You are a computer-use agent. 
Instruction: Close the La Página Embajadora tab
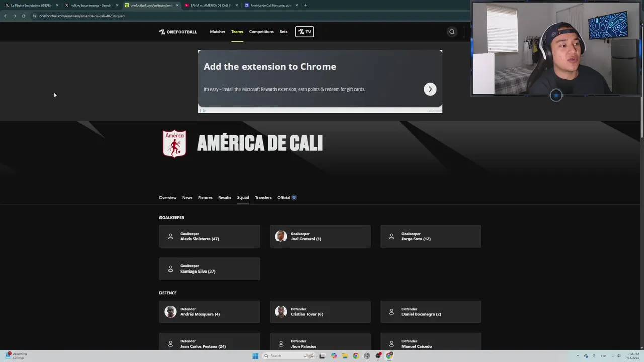pos(57,5)
